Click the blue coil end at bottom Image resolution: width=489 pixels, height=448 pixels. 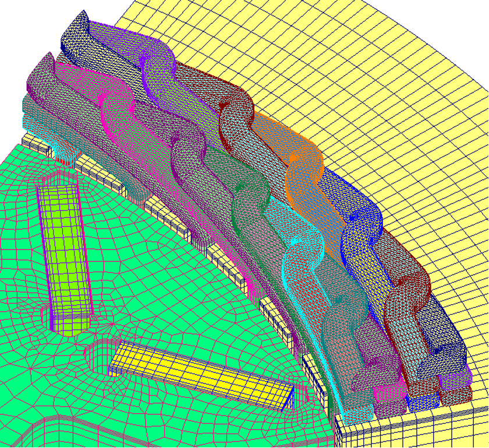click(420, 401)
